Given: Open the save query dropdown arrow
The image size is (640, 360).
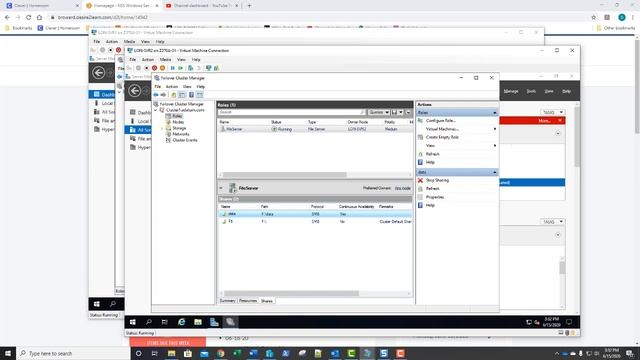Looking at the screenshot, I should [401, 112].
